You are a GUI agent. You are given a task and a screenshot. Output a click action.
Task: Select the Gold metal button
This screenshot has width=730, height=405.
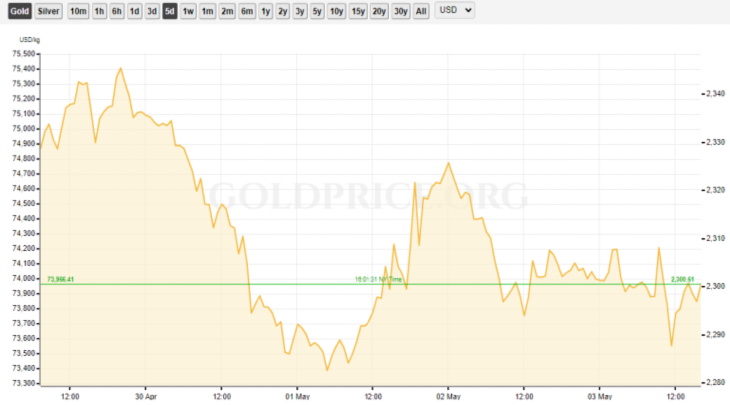pos(20,11)
